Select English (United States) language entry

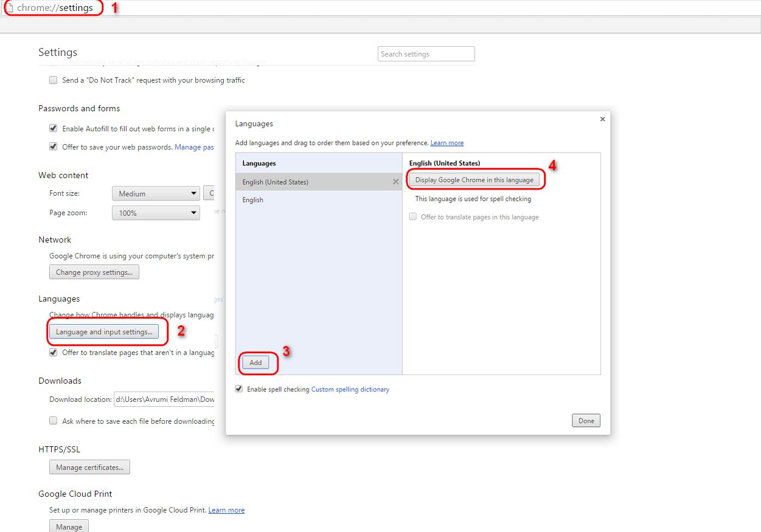tap(319, 182)
